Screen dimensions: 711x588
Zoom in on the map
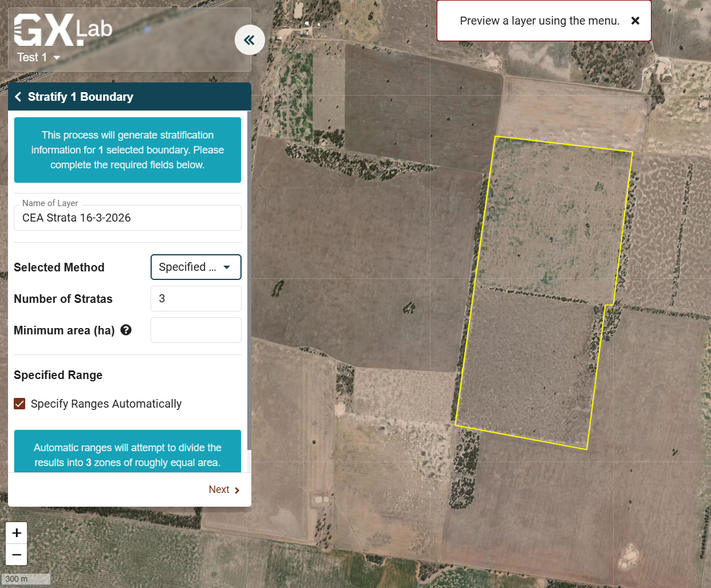[17, 533]
